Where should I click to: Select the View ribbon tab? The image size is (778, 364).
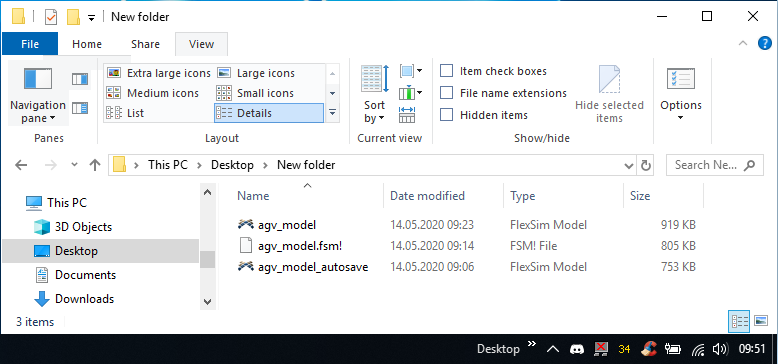point(201,44)
